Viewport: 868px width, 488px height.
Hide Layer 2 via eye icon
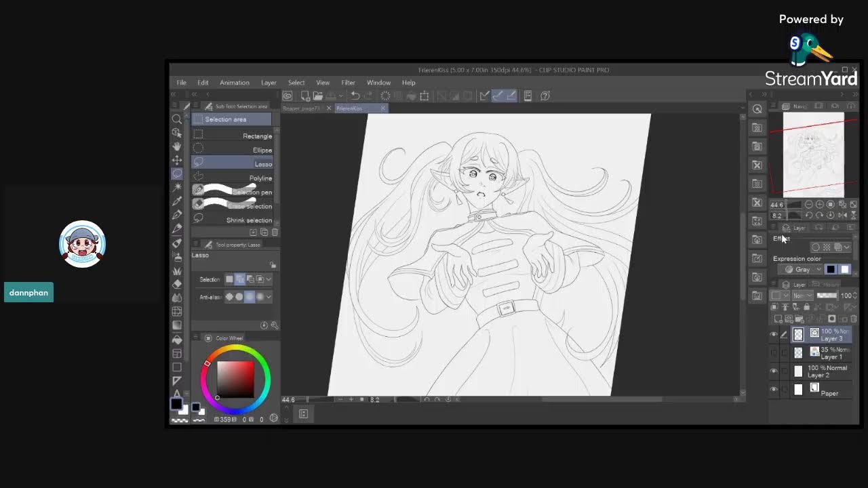point(774,371)
